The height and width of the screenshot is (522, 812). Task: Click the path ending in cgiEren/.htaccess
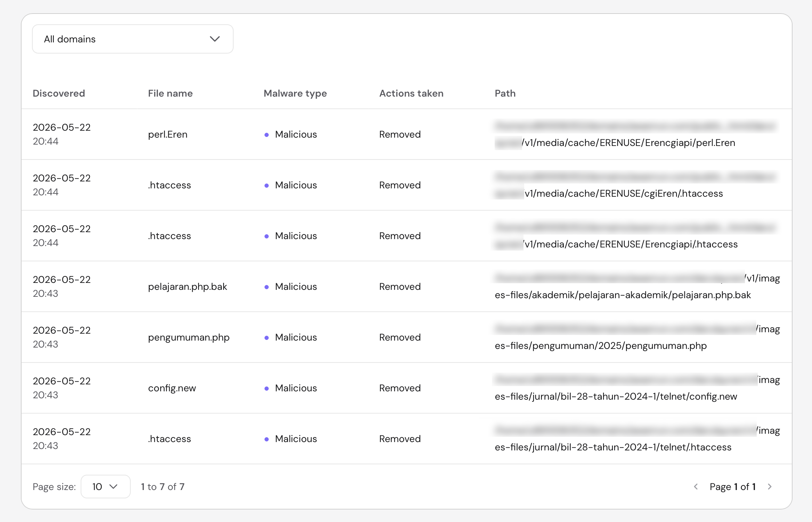[635, 185]
